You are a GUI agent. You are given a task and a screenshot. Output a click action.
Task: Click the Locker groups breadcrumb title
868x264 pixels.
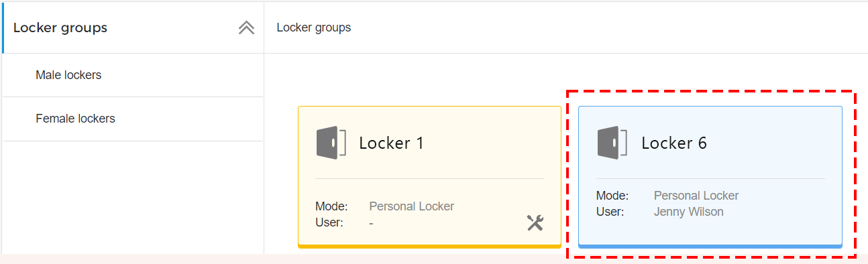click(x=313, y=27)
